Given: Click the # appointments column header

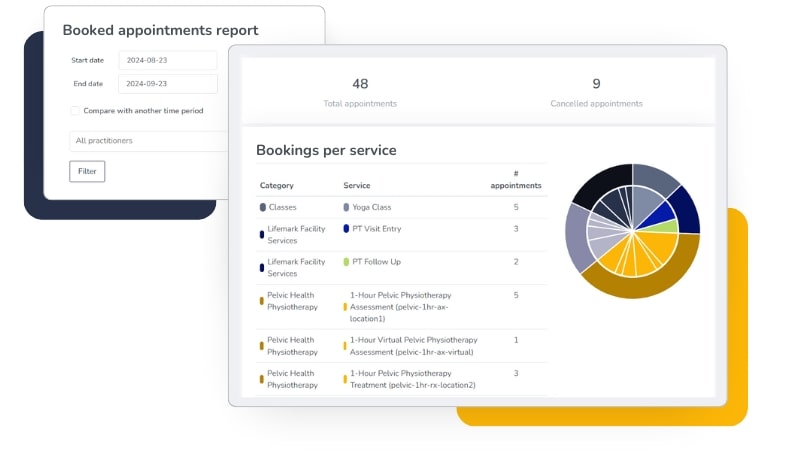Looking at the screenshot, I should pyautogui.click(x=516, y=180).
